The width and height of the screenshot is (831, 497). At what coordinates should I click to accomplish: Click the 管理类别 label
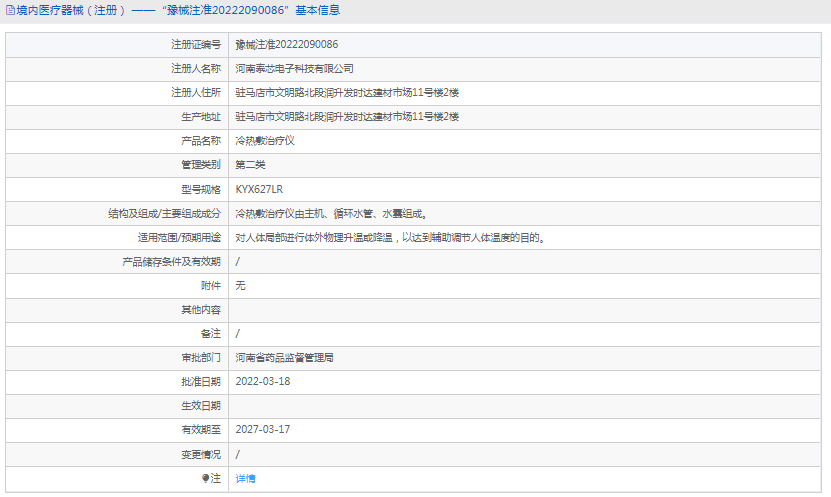tap(201, 165)
